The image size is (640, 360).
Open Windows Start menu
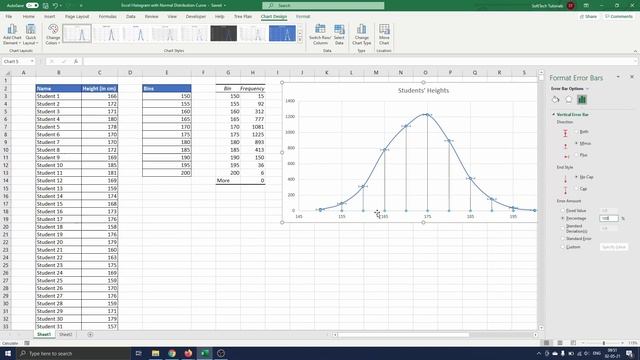[x=8, y=353]
